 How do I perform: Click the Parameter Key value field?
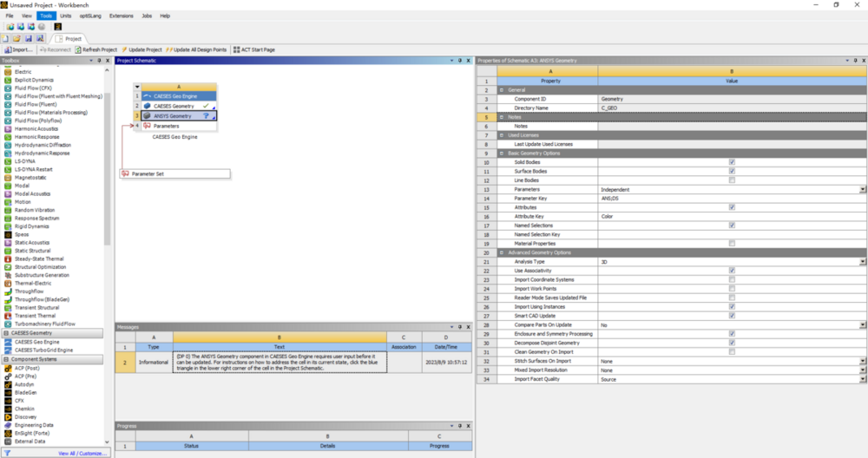click(x=732, y=199)
